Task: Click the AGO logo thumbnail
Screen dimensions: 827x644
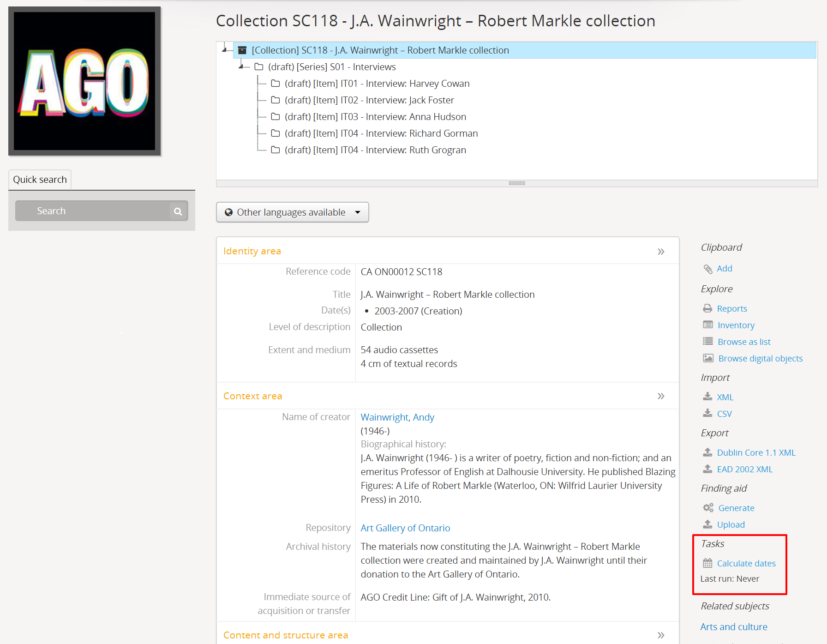Action: 84,81
